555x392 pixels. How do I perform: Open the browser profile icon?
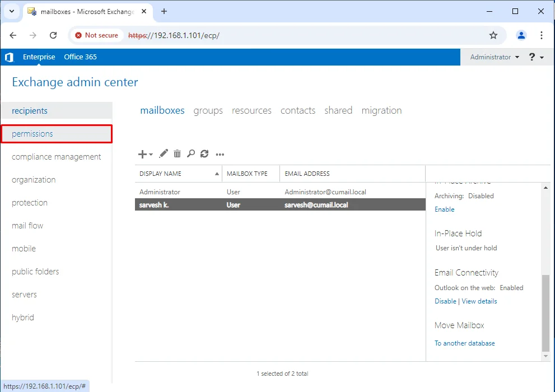[521, 35]
